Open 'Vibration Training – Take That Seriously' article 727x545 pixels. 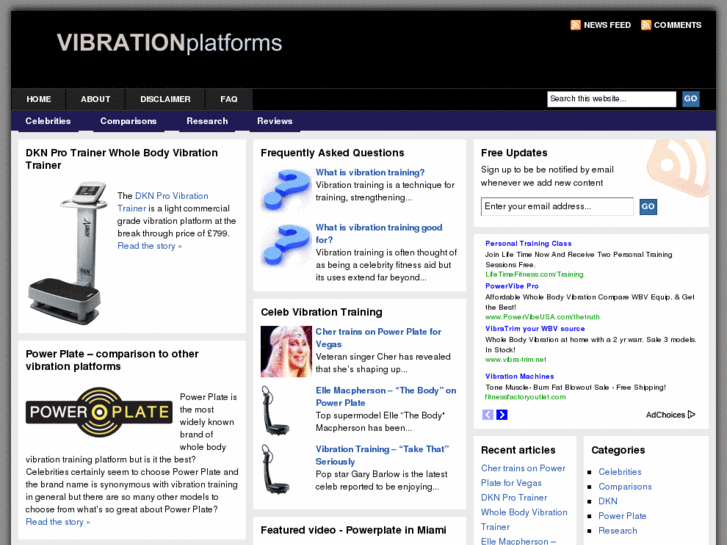[382, 455]
